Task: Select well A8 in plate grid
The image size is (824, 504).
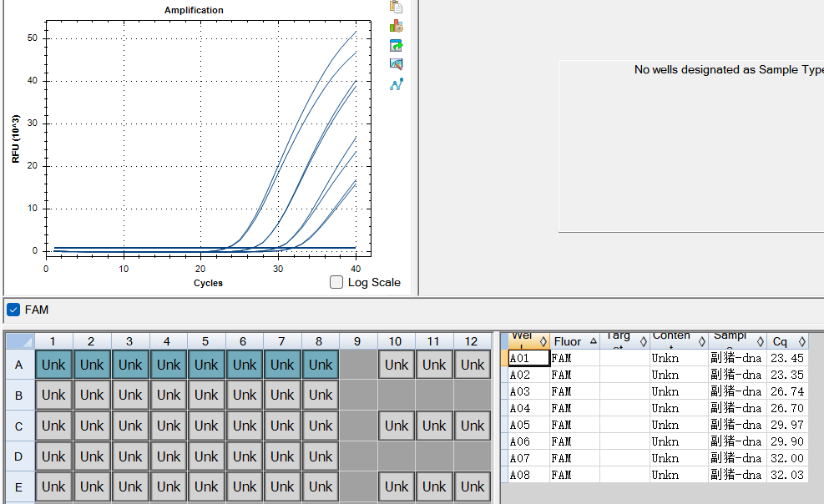Action: (321, 365)
